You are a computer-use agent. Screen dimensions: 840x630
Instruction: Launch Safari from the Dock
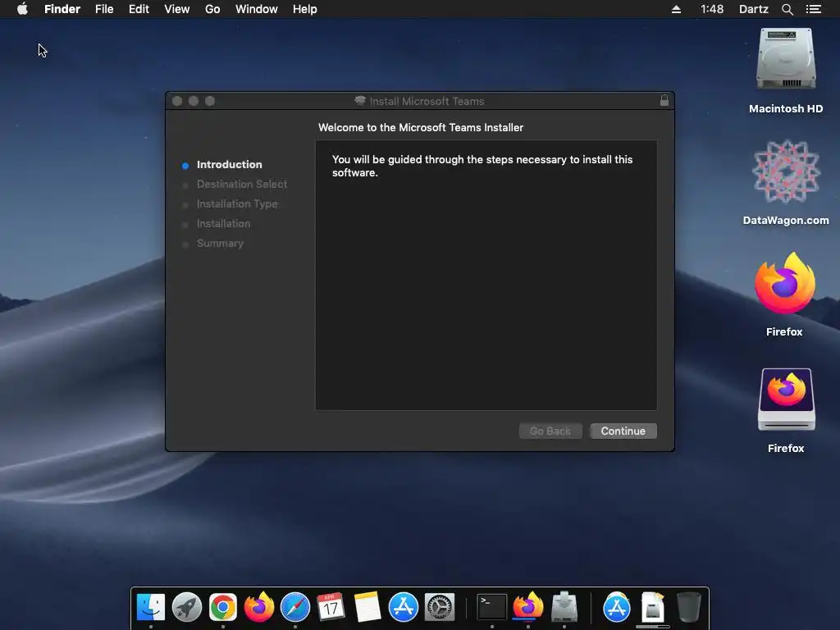295,607
